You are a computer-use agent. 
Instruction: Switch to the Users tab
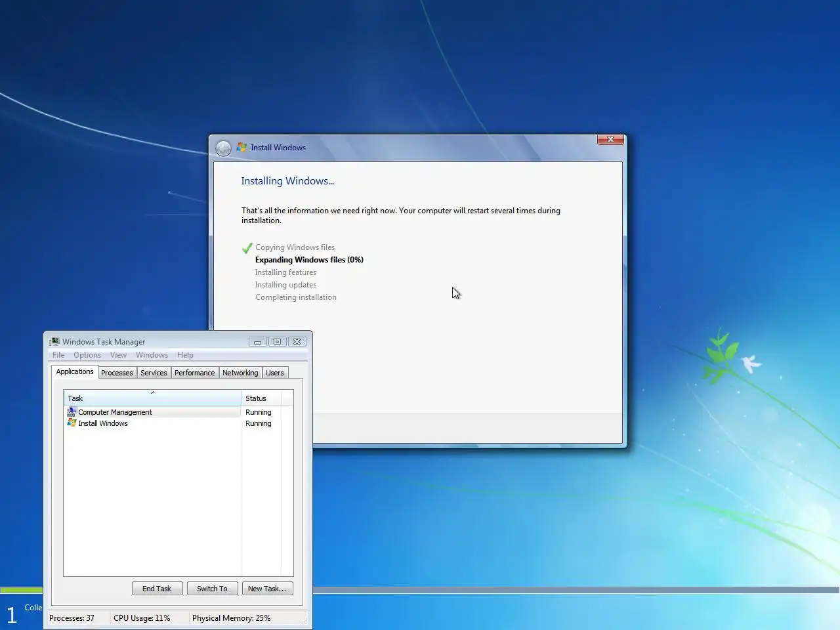(275, 373)
